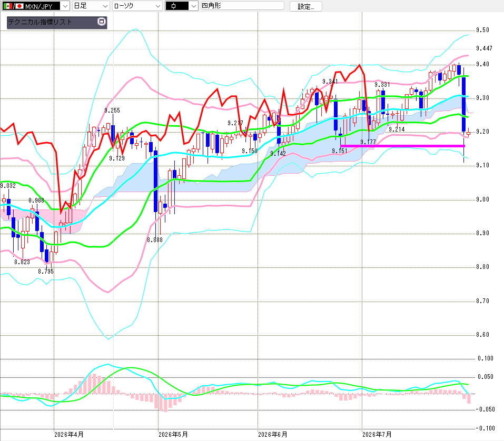
Task: Click the 四角形 text field
Action: (242, 6)
